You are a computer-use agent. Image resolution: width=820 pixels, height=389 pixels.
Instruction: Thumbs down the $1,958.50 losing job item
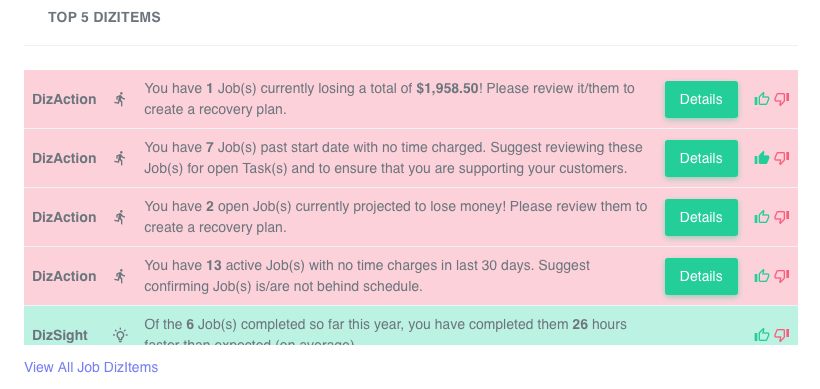point(782,99)
